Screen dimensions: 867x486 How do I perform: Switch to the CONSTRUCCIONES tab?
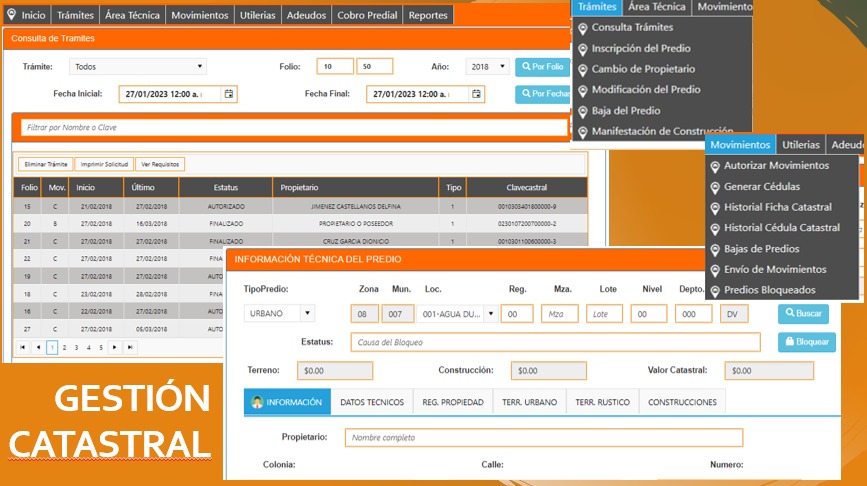pyautogui.click(x=682, y=402)
